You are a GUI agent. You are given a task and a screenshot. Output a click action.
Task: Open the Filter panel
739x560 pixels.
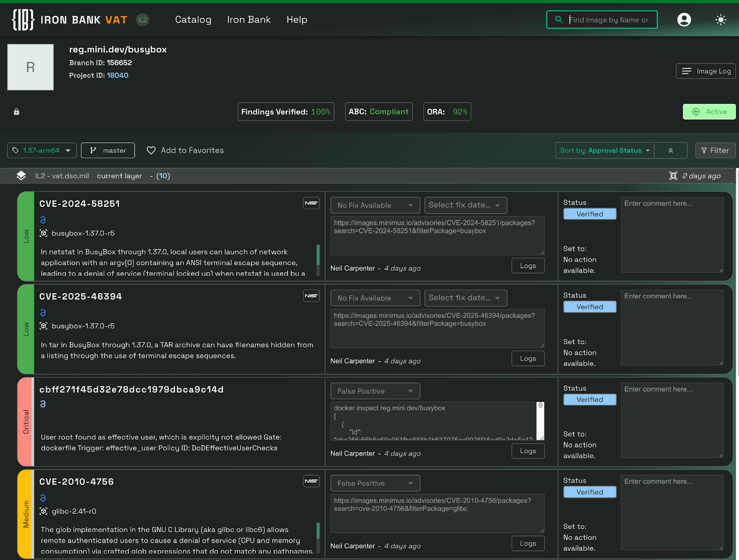point(715,150)
